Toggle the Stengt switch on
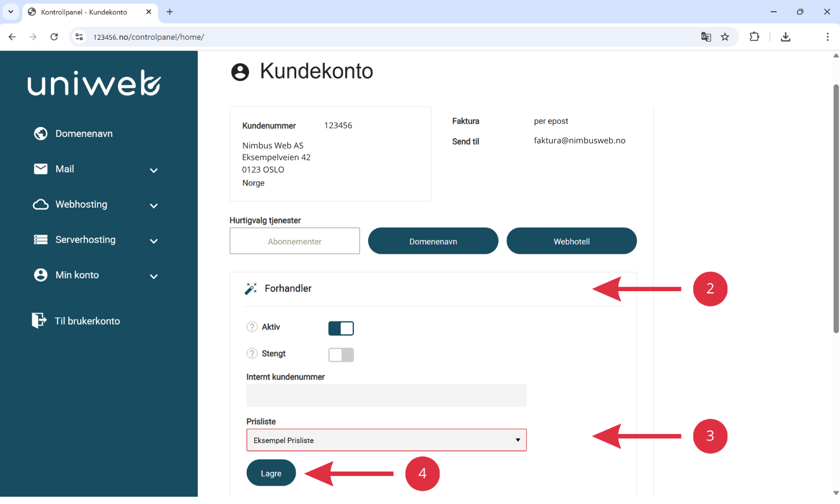840x504 pixels. pyautogui.click(x=341, y=354)
